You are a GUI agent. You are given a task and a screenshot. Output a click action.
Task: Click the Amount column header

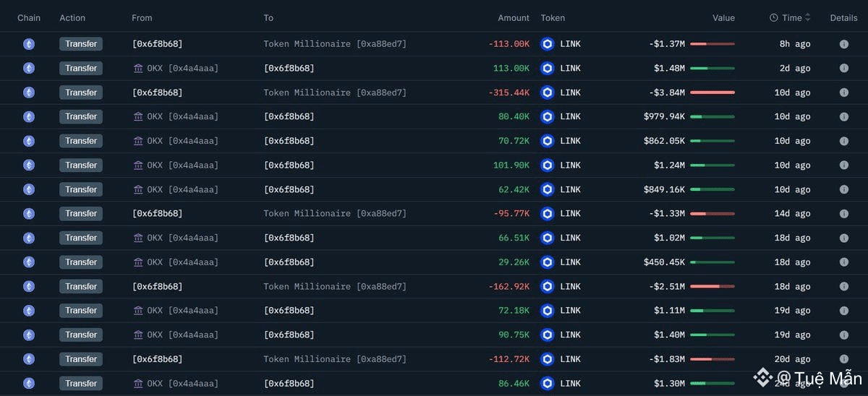click(x=514, y=18)
